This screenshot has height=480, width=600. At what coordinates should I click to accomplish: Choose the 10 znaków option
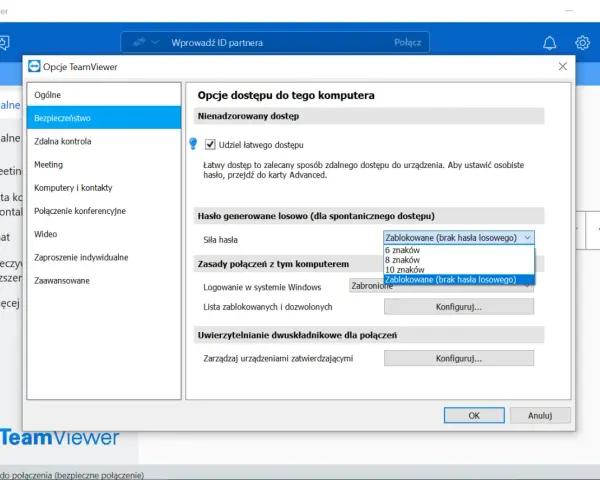(x=459, y=270)
